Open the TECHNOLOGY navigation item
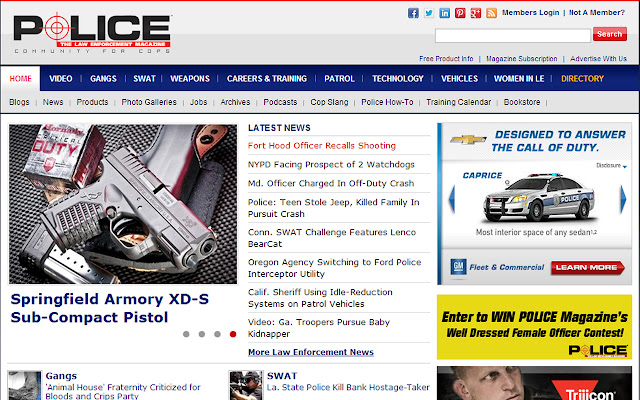The width and height of the screenshot is (640, 400). pos(398,78)
